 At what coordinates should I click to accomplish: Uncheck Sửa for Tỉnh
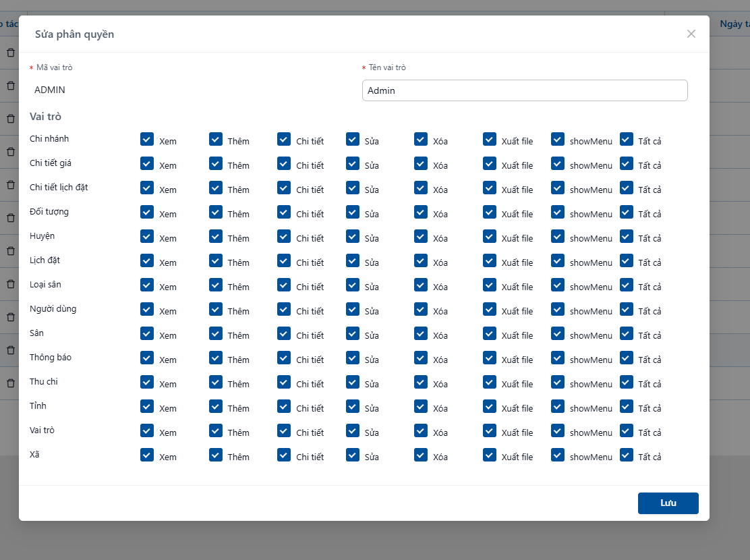coord(353,406)
